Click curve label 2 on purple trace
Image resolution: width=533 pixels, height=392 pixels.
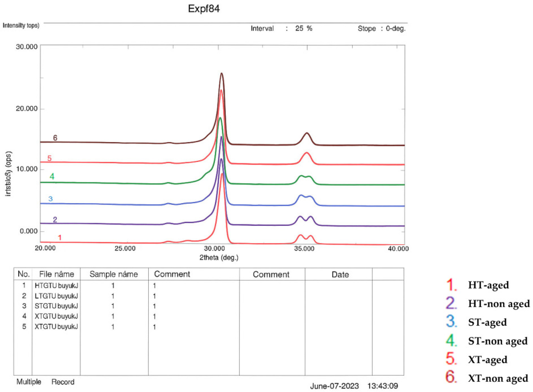click(55, 220)
